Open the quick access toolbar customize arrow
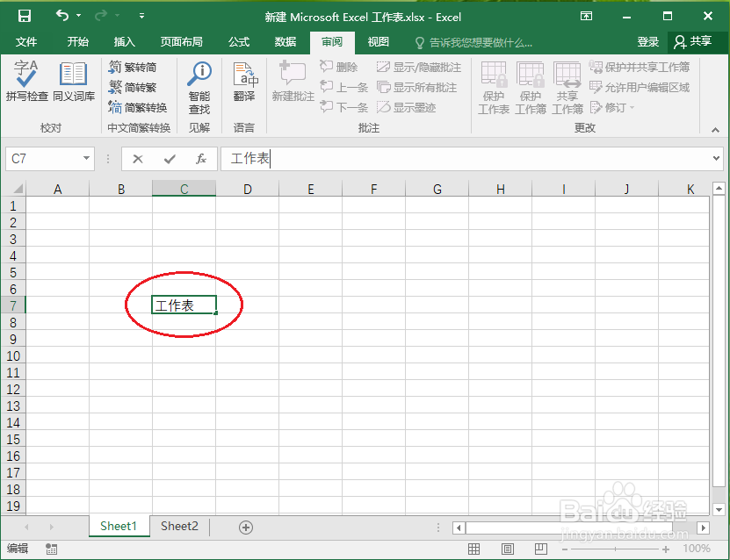Screen dimensions: 730x560 click(x=141, y=15)
